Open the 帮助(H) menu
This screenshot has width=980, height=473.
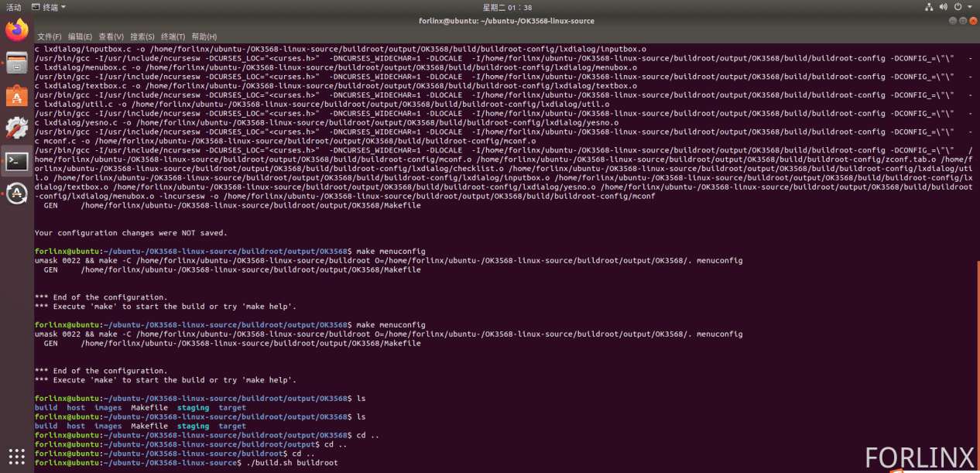click(204, 36)
